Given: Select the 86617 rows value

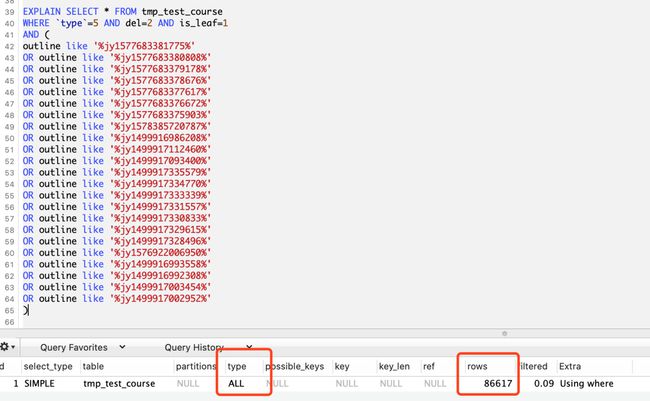Looking at the screenshot, I should coord(498,384).
